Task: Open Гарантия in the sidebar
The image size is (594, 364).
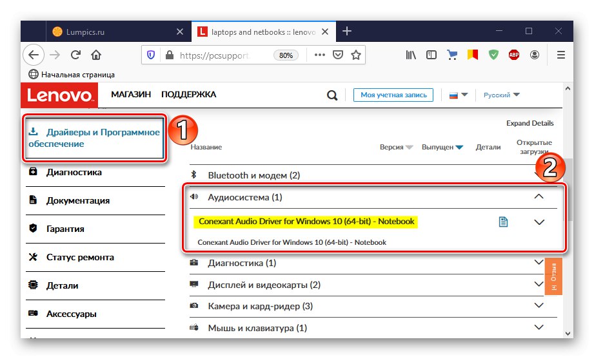Action: click(65, 229)
